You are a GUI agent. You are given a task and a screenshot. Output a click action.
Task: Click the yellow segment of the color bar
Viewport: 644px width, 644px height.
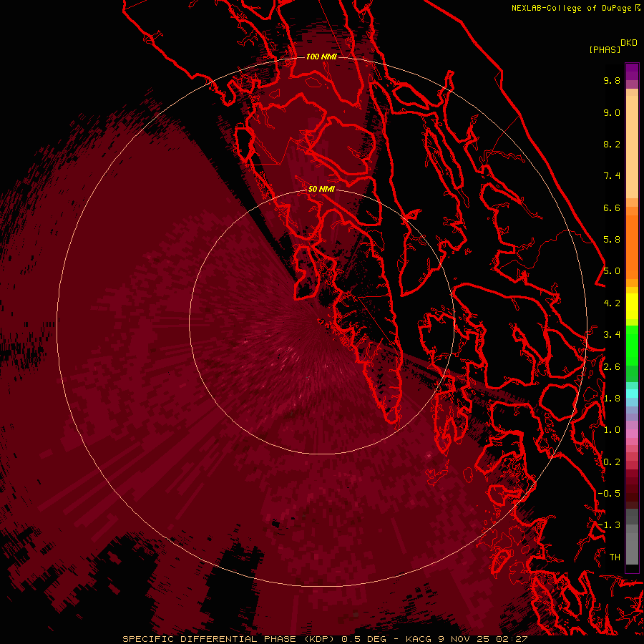[x=632, y=306]
